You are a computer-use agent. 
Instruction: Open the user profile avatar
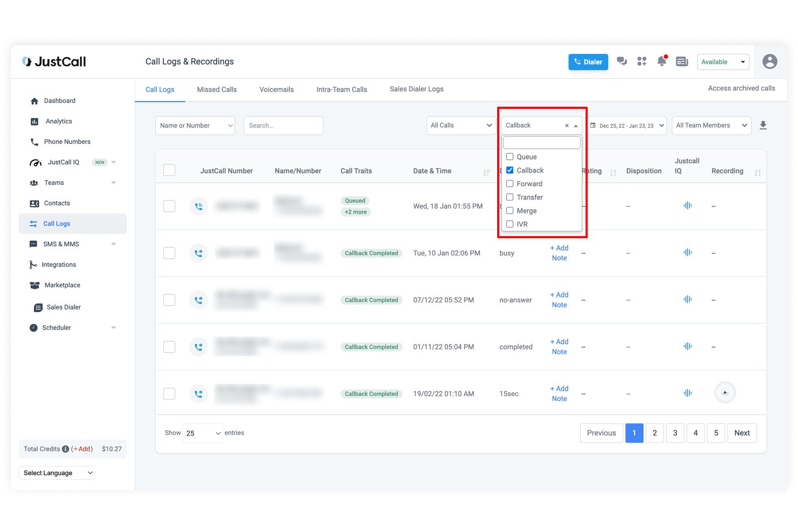(770, 61)
